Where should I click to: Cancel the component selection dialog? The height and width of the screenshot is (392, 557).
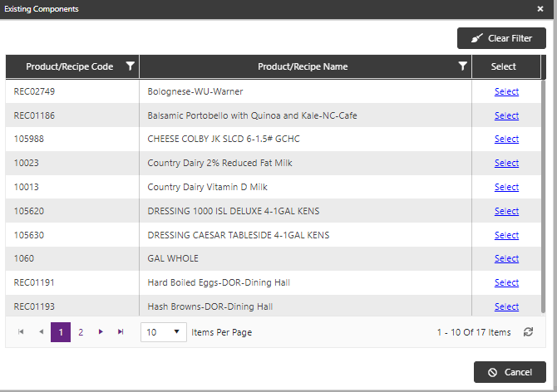[x=510, y=372]
